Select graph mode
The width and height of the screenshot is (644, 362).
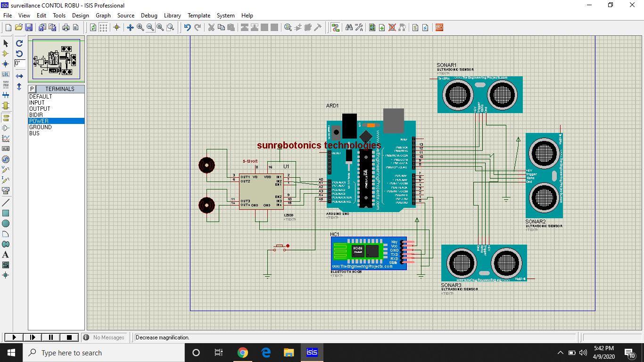coord(6,138)
